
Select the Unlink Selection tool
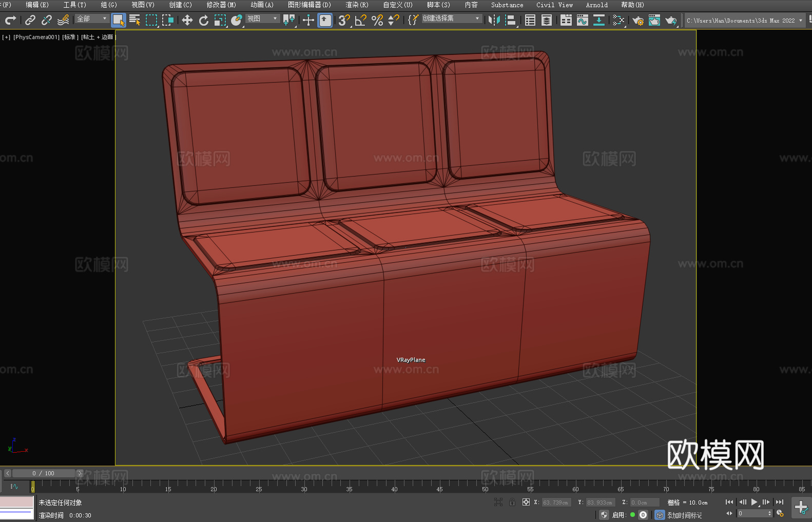pyautogui.click(x=47, y=20)
